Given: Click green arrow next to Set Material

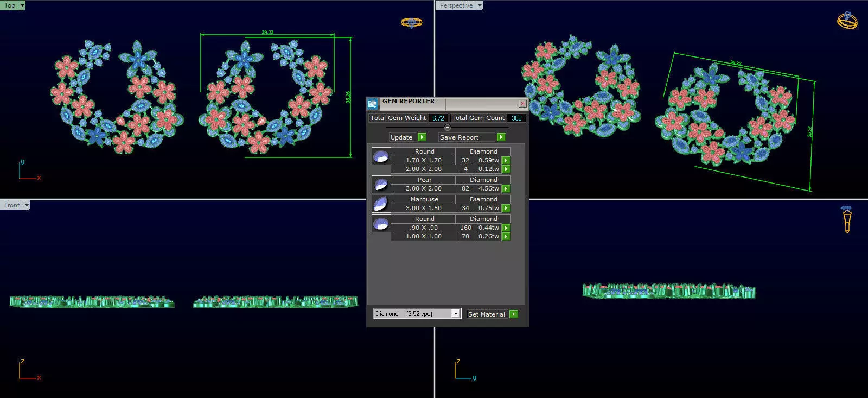Looking at the screenshot, I should coord(514,314).
